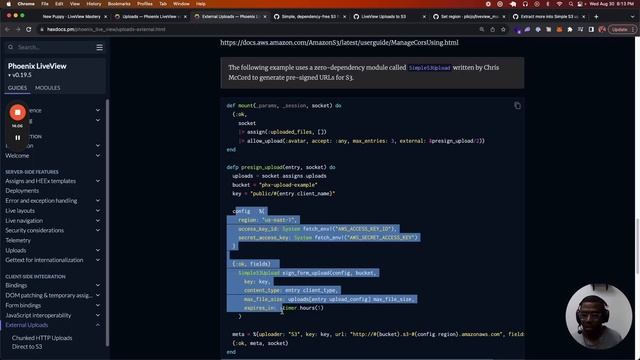Copy code with the clipboard icon

[517, 106]
